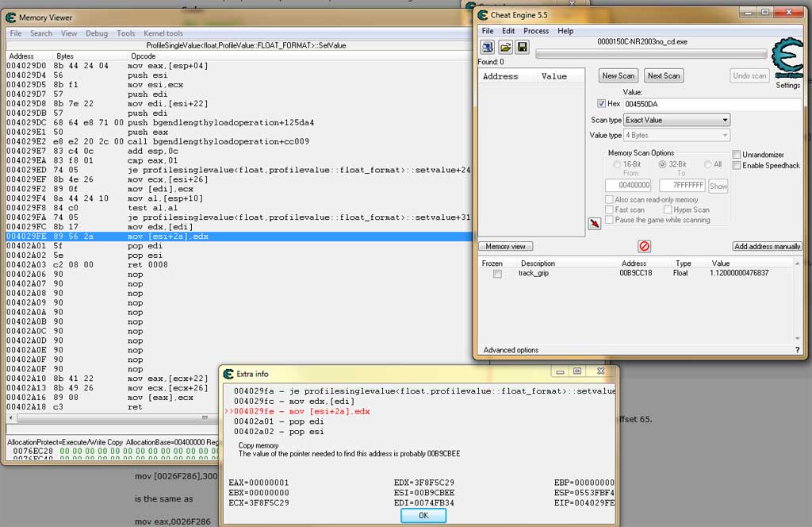Select the row at address 004029D0
The width and height of the screenshot is (812, 527).
tap(239, 66)
